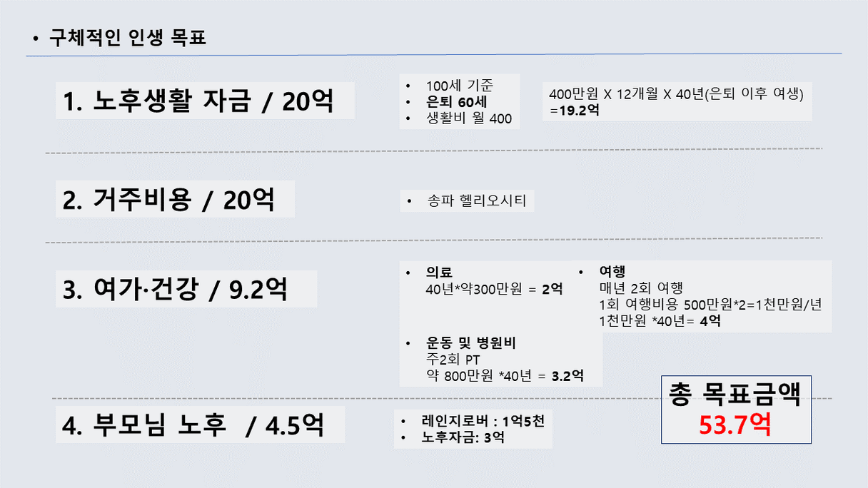Image resolution: width=868 pixels, height=488 pixels.
Task: Click the 레인지로버 : 1억5천 bullet
Action: coord(483,421)
